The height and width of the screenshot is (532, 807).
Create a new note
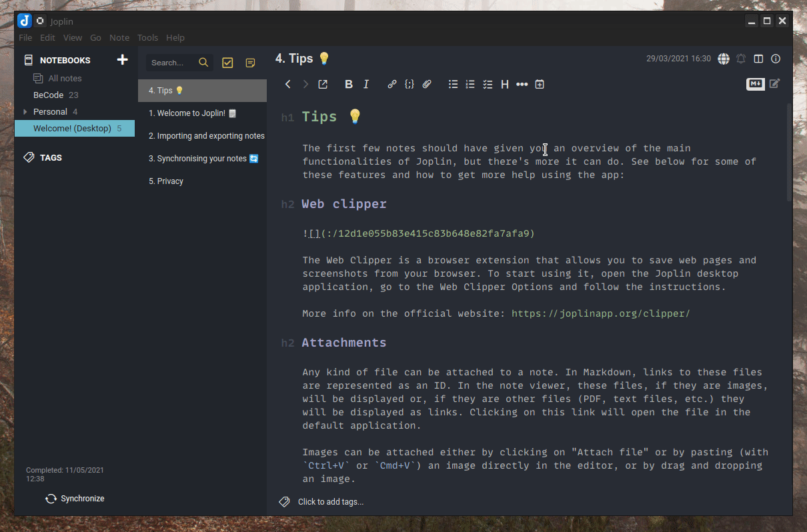[250, 63]
